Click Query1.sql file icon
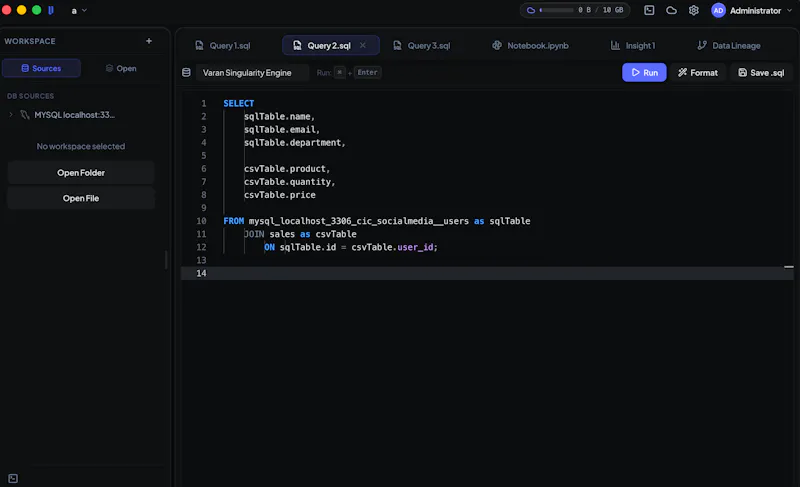This screenshot has width=800, height=487. (199, 45)
